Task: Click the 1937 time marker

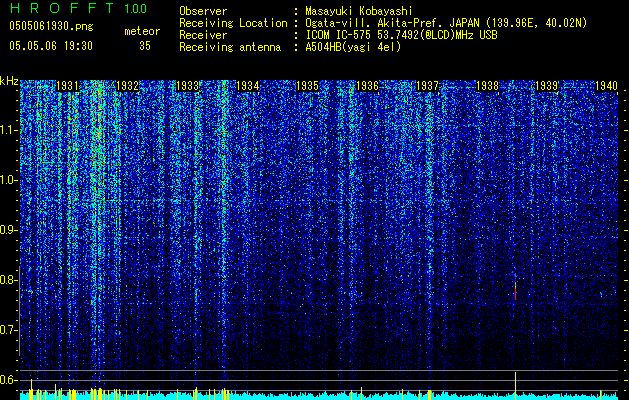Action: (427, 86)
